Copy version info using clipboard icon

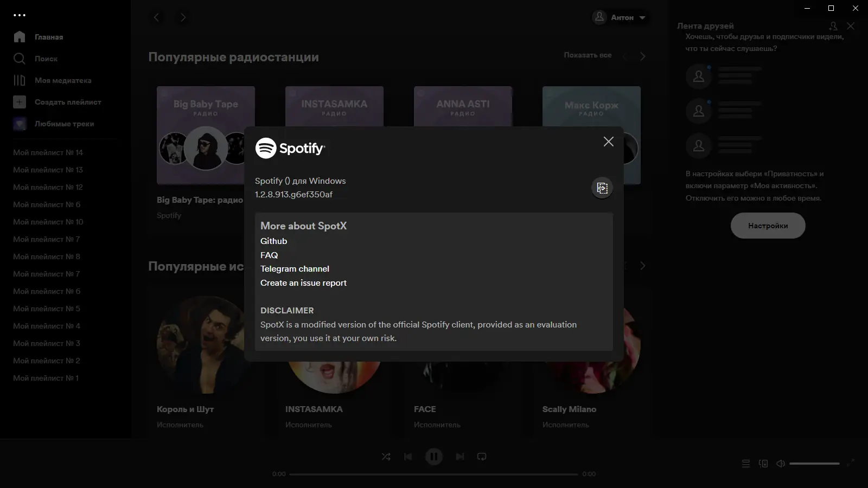602,188
